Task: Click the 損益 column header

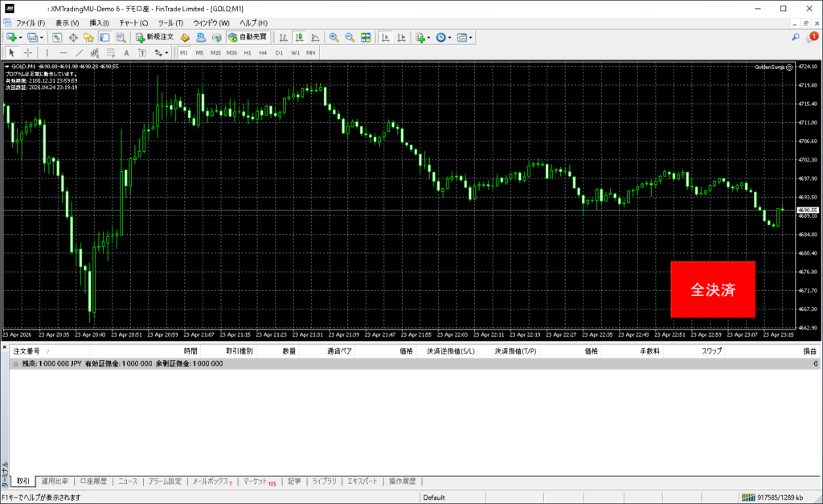Action: pyautogui.click(x=809, y=351)
